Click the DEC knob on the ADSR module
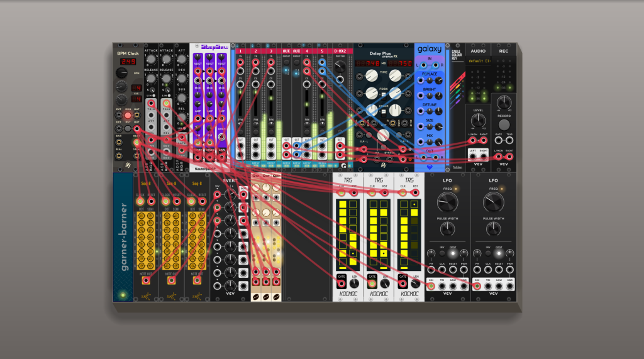644x359 pixels. click(x=182, y=79)
